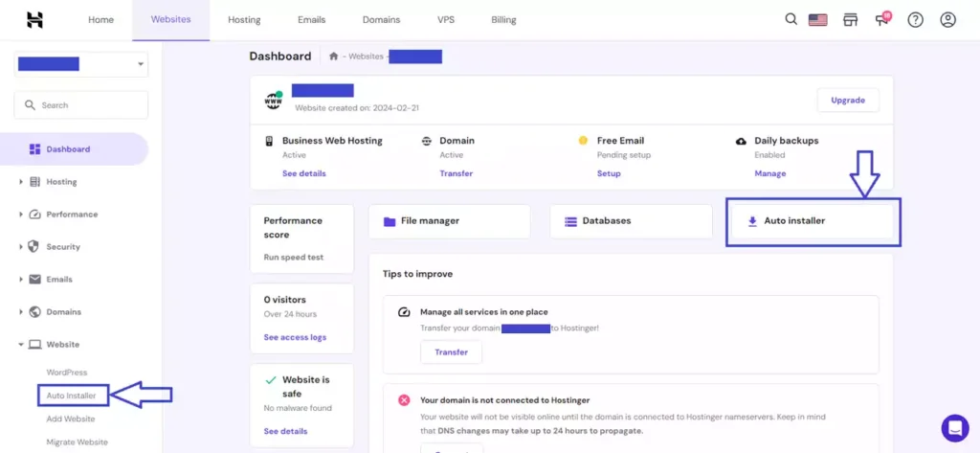Open the Emails tab in top navigation
The height and width of the screenshot is (453, 980).
(311, 20)
